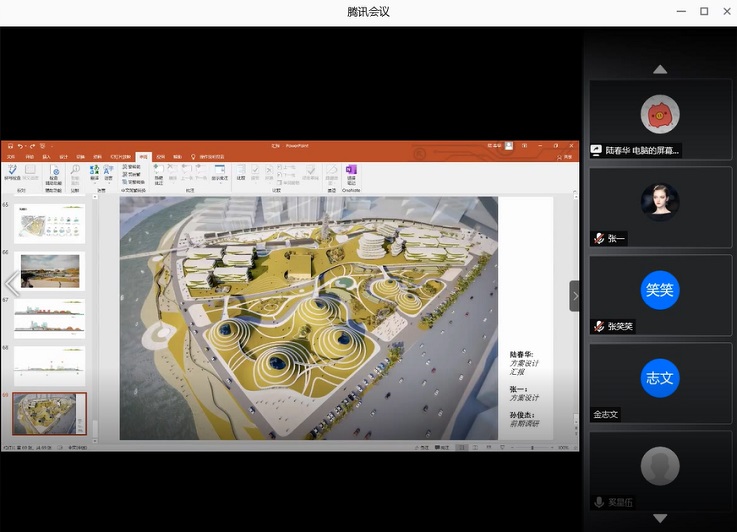Click the save icon in PowerPoint title bar
737x532 pixels.
tap(9, 146)
